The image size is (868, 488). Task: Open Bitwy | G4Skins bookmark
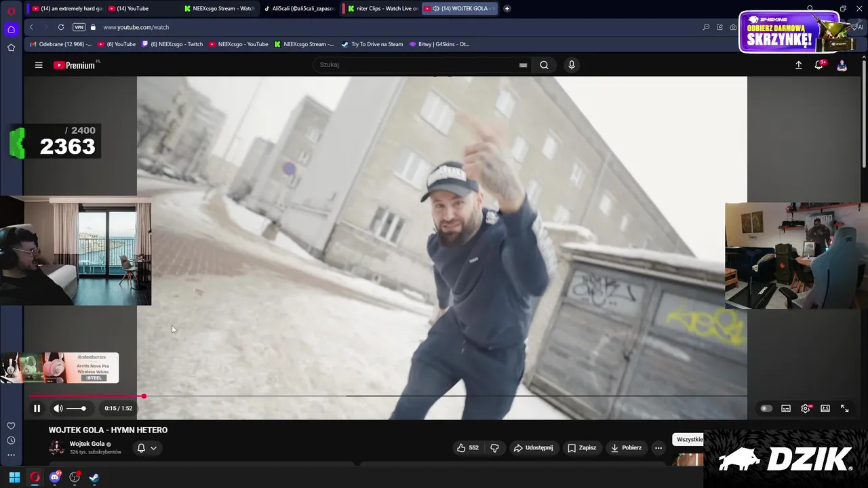point(439,44)
